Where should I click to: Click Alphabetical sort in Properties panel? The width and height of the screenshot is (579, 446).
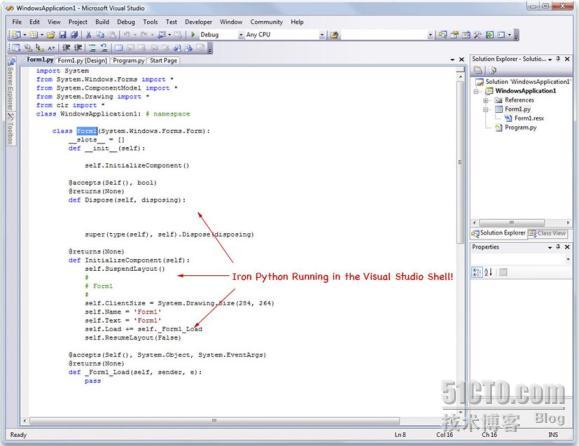(489, 272)
